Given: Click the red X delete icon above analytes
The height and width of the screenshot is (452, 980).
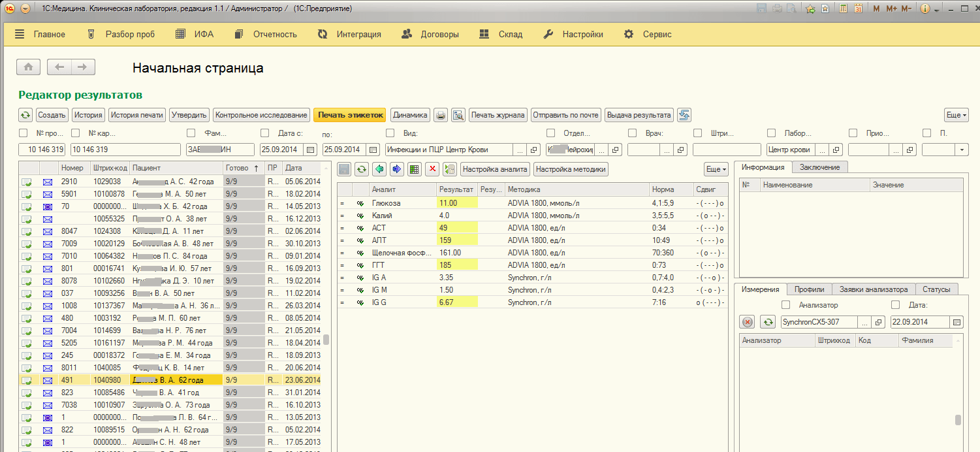Looking at the screenshot, I should pos(432,170).
